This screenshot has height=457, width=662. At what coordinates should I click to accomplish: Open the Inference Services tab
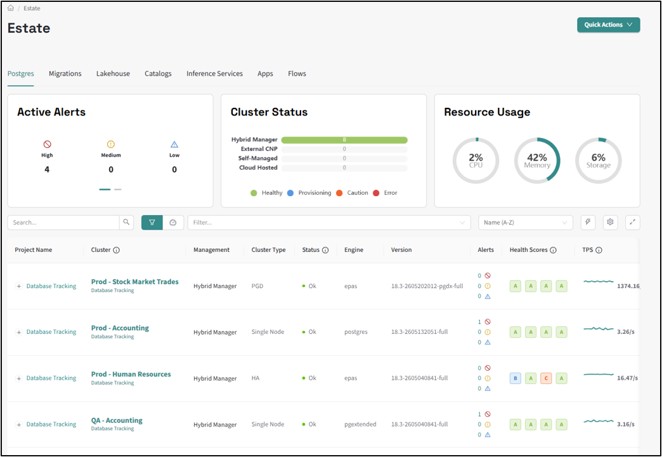(214, 73)
